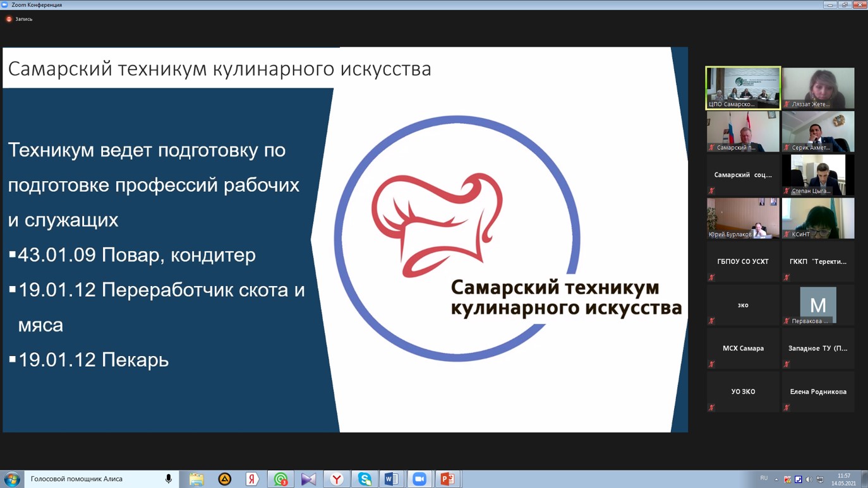Open the volume tray icon

click(809, 479)
